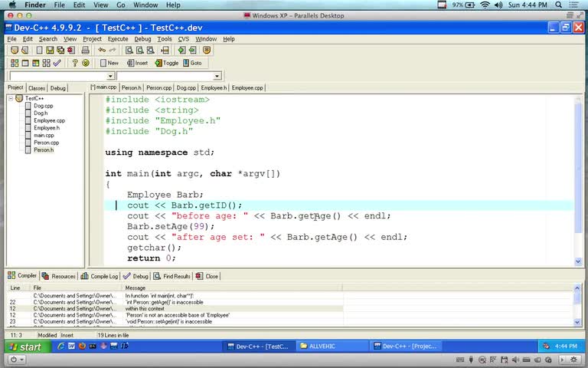Click the macOS Spotlight search icon
Screen dimensions: 588x368
tap(558, 5)
